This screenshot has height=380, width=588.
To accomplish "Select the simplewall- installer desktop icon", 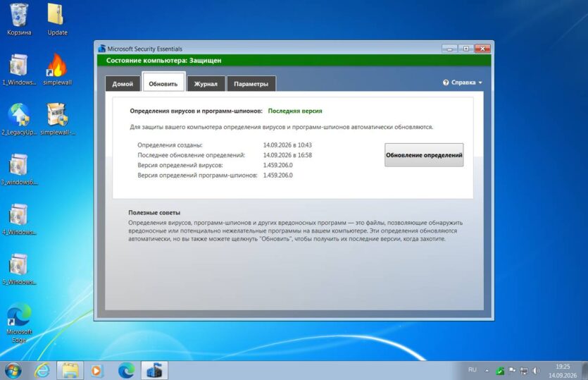I will click(57, 119).
